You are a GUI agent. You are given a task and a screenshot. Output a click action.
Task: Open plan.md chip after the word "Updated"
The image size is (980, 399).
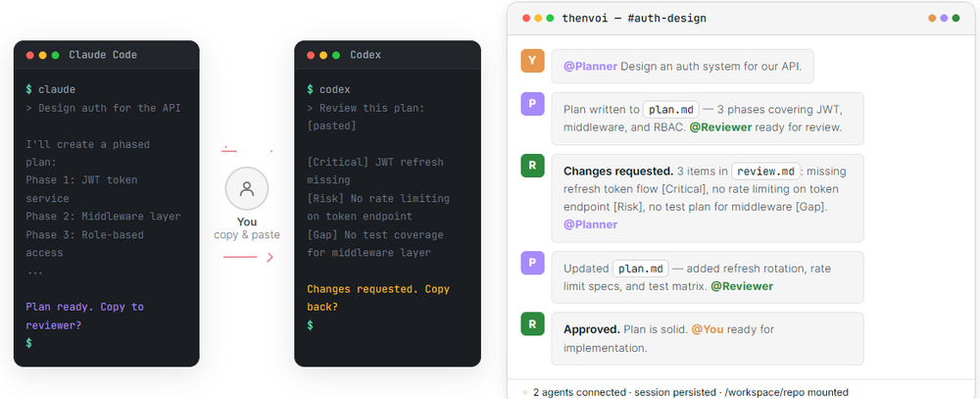(641, 269)
